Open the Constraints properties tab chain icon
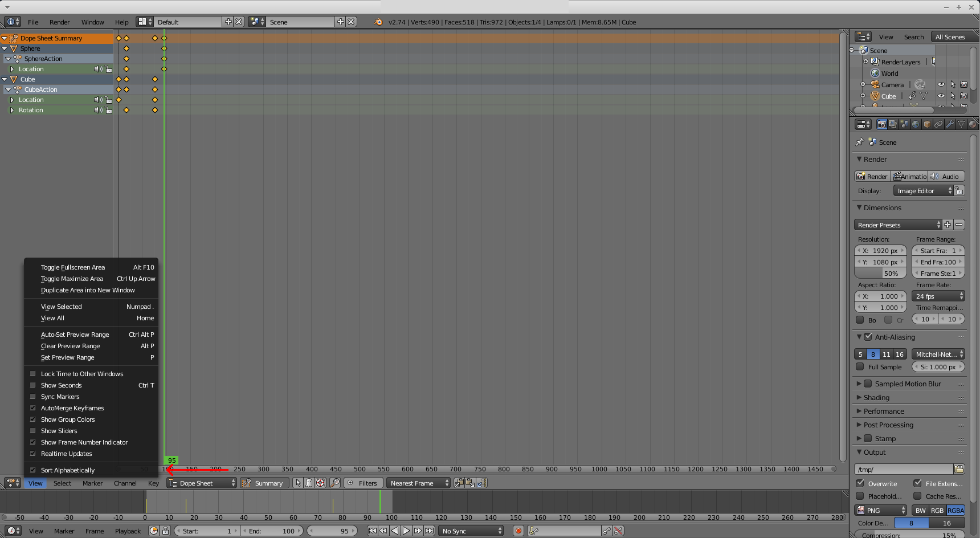The height and width of the screenshot is (538, 980). click(938, 124)
